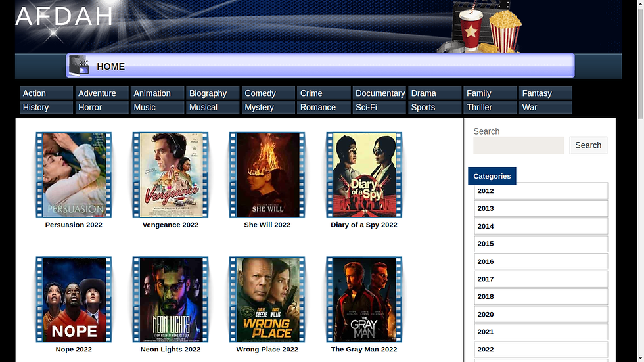Screen dimensions: 644x362
Task: Open the Sci-Fi genre
Action: [x=379, y=107]
